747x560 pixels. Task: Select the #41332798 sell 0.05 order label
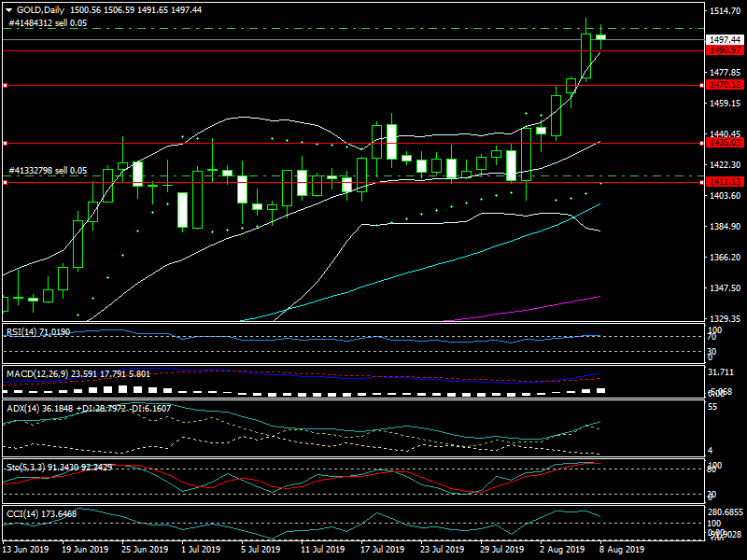49,171
